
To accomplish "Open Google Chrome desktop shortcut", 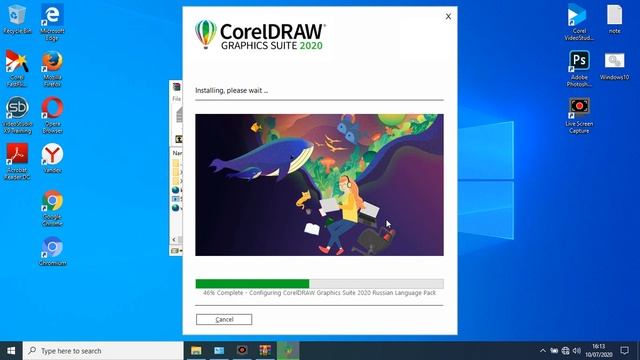I will pyautogui.click(x=52, y=208).
